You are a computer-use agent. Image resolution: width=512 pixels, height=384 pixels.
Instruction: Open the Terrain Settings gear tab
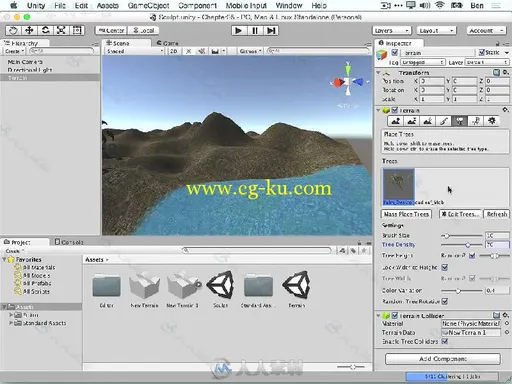tap(492, 121)
